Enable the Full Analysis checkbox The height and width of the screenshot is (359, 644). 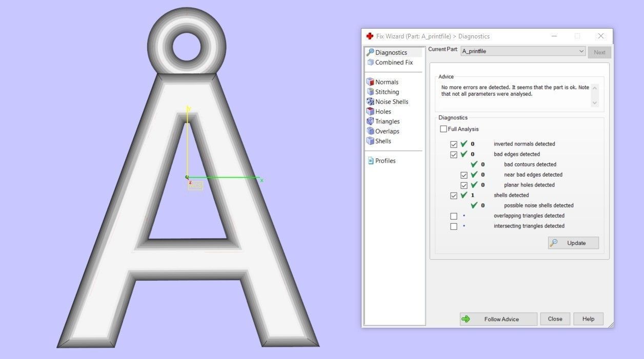point(444,129)
